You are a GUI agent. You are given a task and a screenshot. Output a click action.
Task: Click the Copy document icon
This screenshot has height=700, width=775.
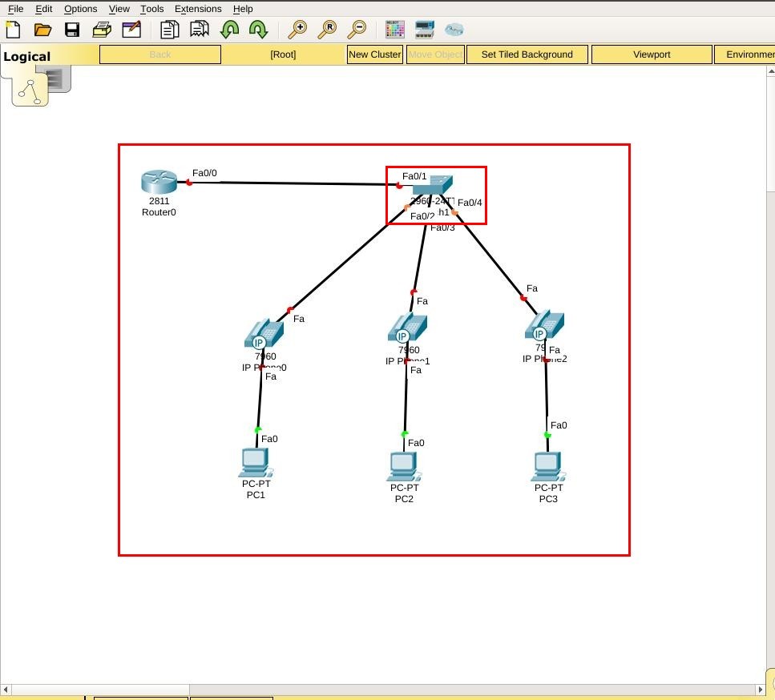(169, 29)
